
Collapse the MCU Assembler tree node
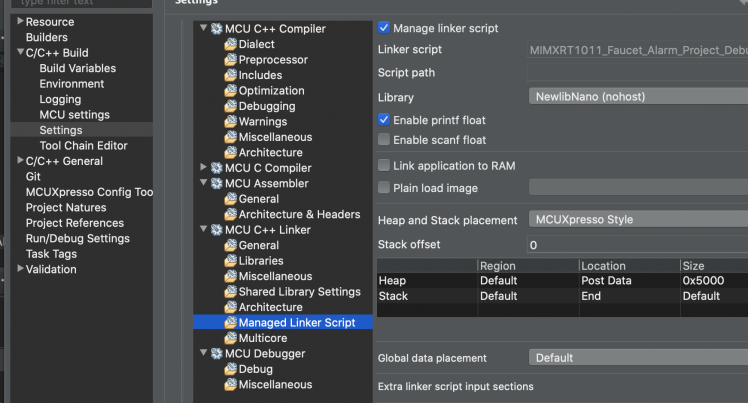[204, 183]
